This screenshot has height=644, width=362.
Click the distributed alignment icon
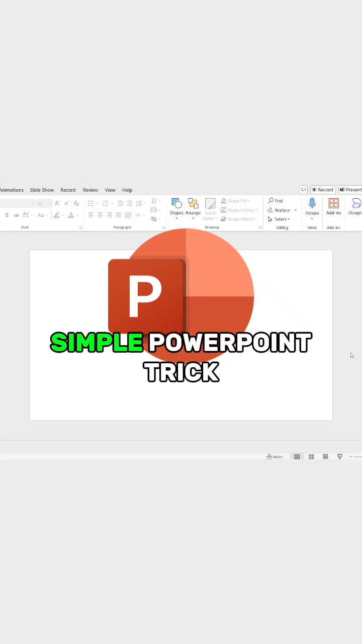tap(128, 215)
